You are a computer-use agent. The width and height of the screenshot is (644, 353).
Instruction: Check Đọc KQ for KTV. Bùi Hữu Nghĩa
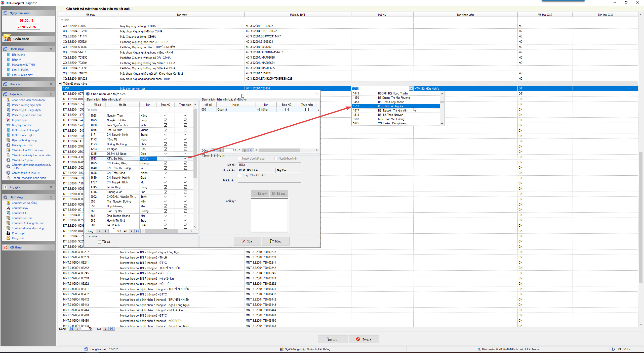click(166, 159)
